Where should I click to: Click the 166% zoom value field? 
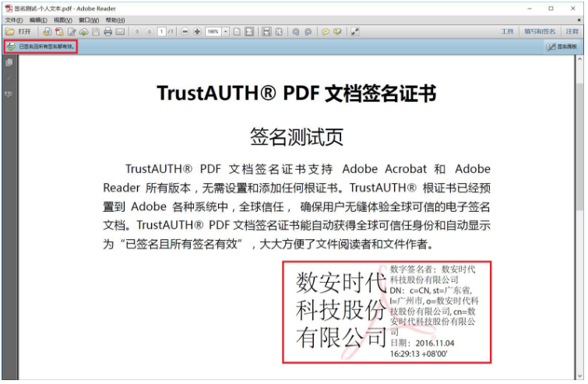click(x=213, y=32)
